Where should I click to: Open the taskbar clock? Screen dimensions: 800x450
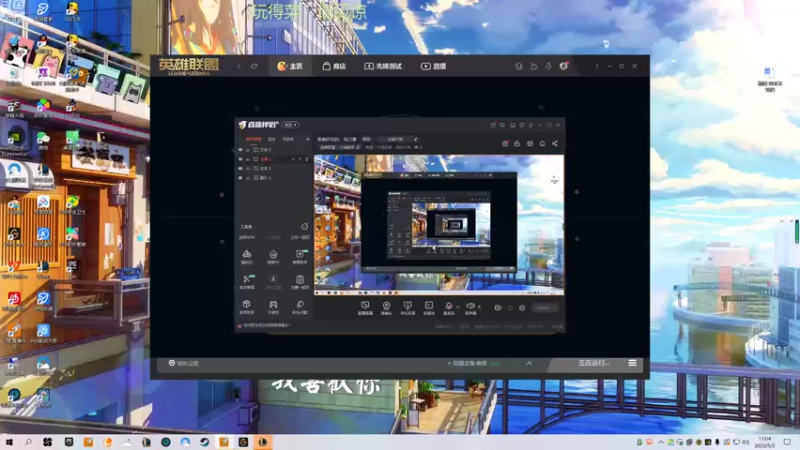[765, 442]
